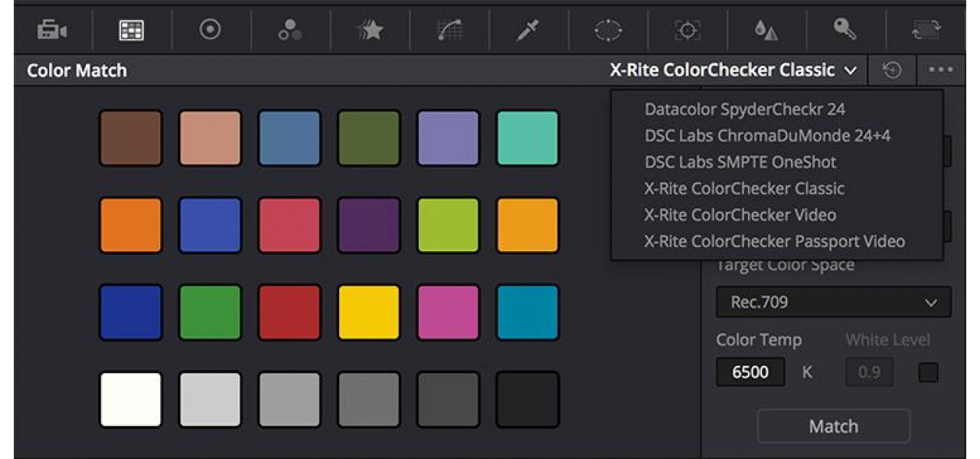Open the Rec.709 target color space dropdown
The width and height of the screenshot is (980, 459).
coord(834,302)
